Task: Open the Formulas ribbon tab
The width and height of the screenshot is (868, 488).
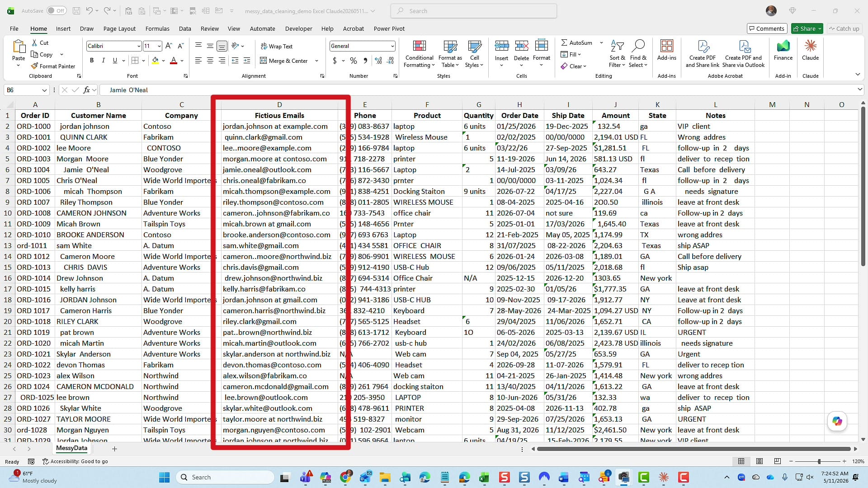Action: coord(157,28)
